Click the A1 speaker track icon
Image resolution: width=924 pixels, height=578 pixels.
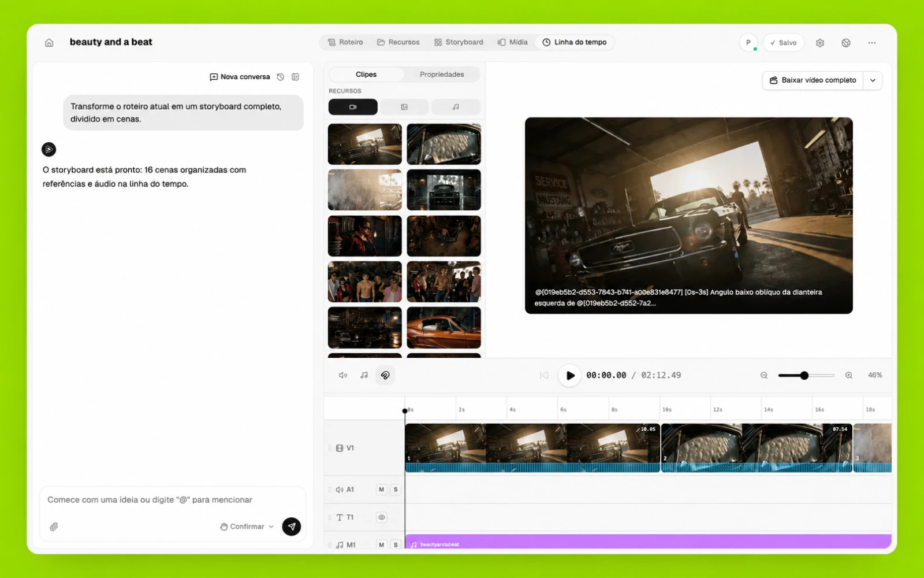340,490
